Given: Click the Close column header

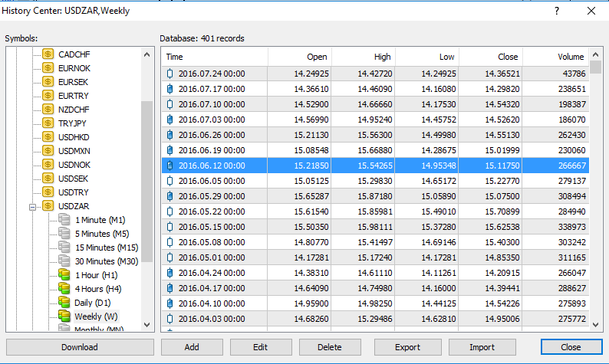Looking at the screenshot, I should point(491,57).
